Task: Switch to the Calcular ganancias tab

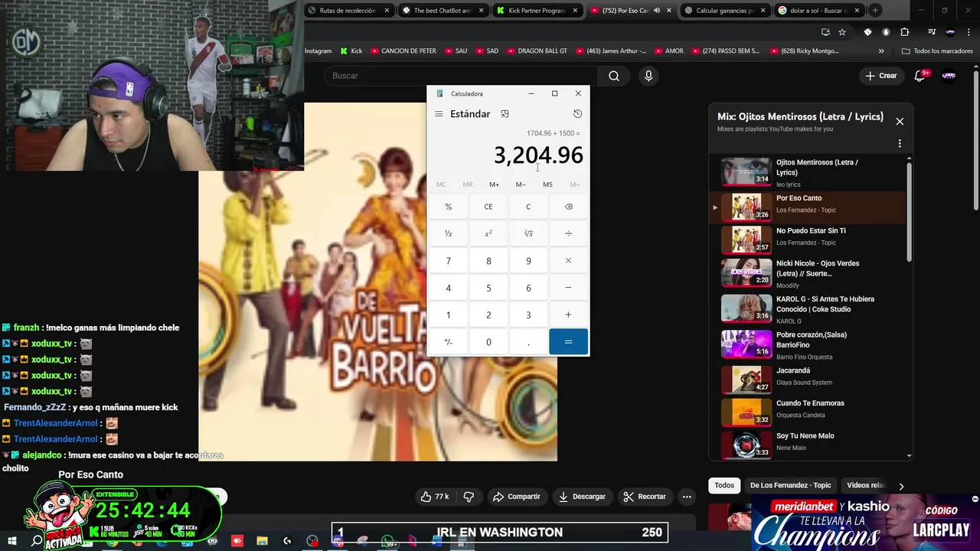Action: coord(726,11)
